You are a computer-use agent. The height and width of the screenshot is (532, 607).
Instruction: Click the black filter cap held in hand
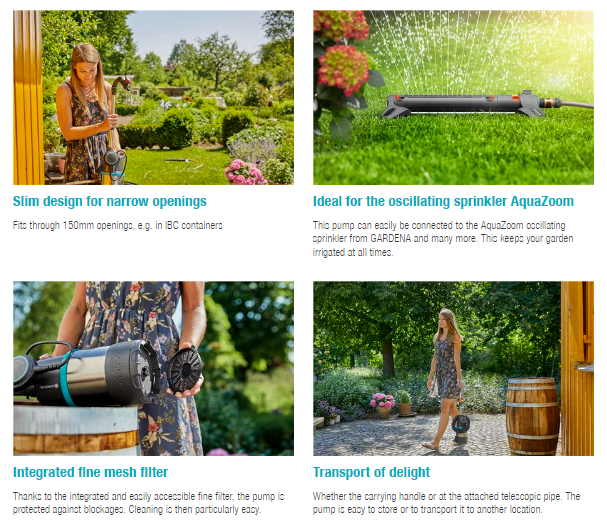click(185, 370)
